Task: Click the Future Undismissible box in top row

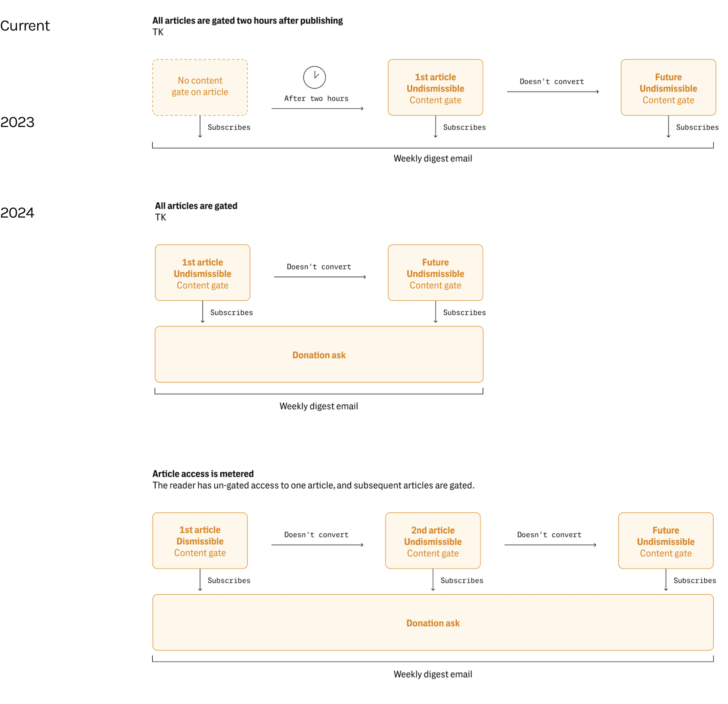Action: [x=668, y=88]
